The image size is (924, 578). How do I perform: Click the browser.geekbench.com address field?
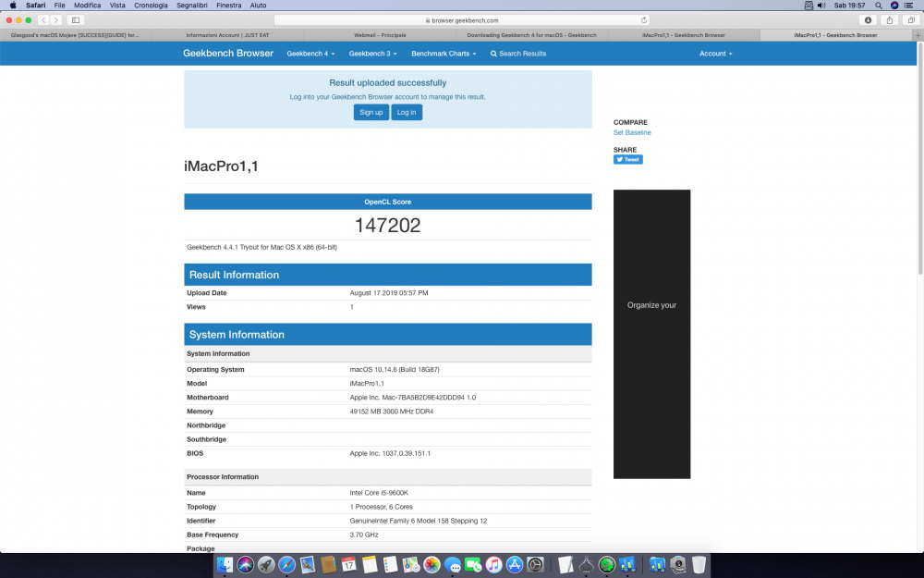(462, 20)
